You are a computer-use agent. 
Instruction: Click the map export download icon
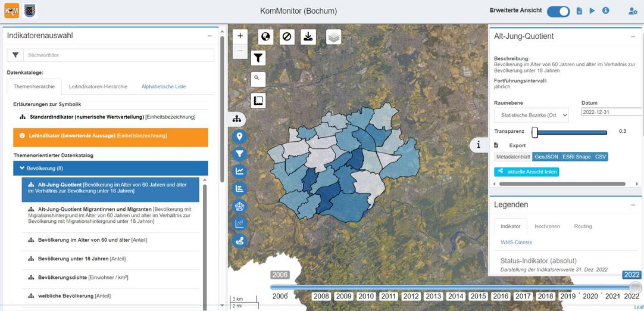[x=308, y=37]
